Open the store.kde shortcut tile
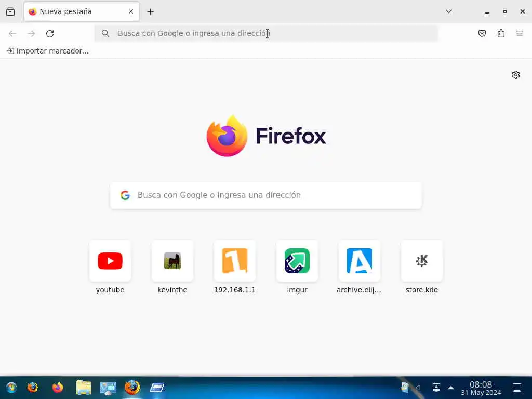Screen dimensions: 532x399 point(422,261)
